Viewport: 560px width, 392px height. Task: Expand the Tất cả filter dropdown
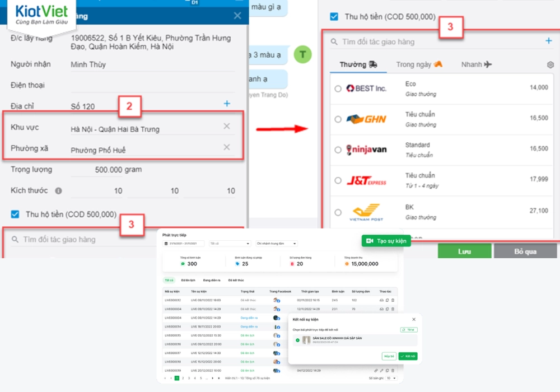(x=230, y=244)
